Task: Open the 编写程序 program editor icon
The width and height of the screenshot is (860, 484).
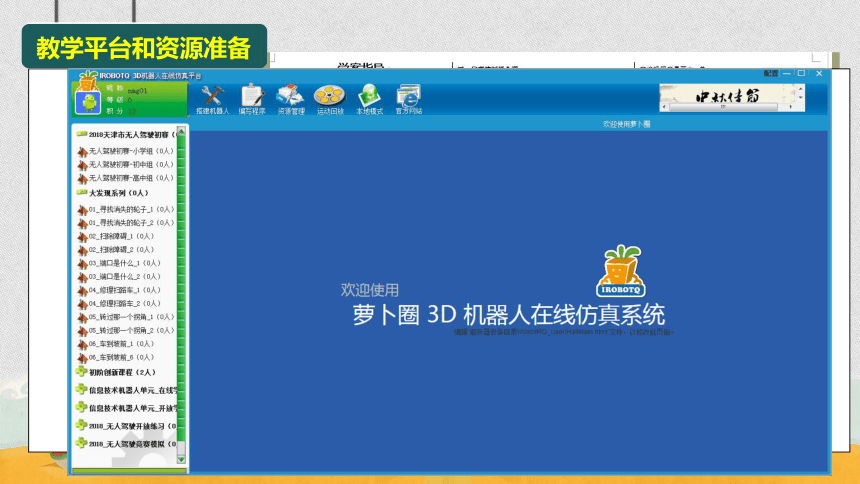Action: coord(252,99)
